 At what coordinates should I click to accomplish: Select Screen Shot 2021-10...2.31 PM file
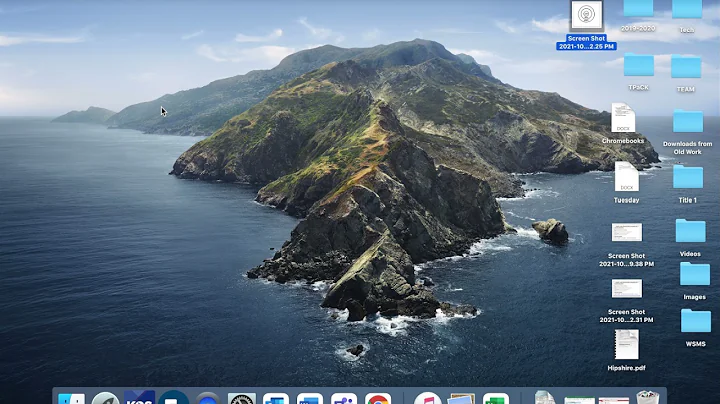coord(627,301)
